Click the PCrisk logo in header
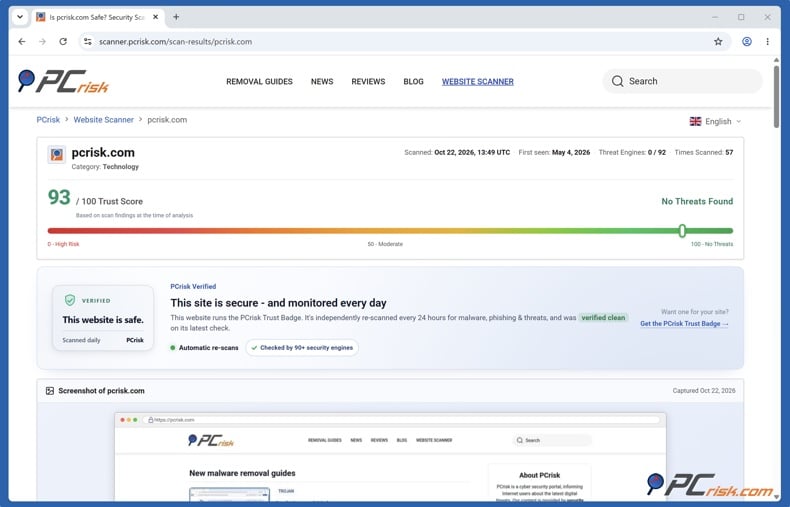790x507 pixels. click(63, 81)
